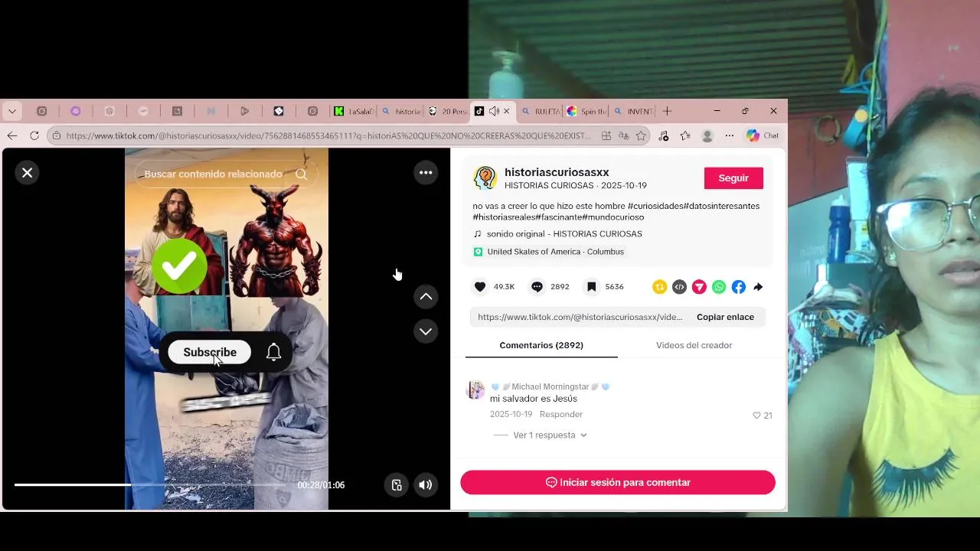Save video with the bookmark icon
The width and height of the screenshot is (980, 551).
pos(592,287)
